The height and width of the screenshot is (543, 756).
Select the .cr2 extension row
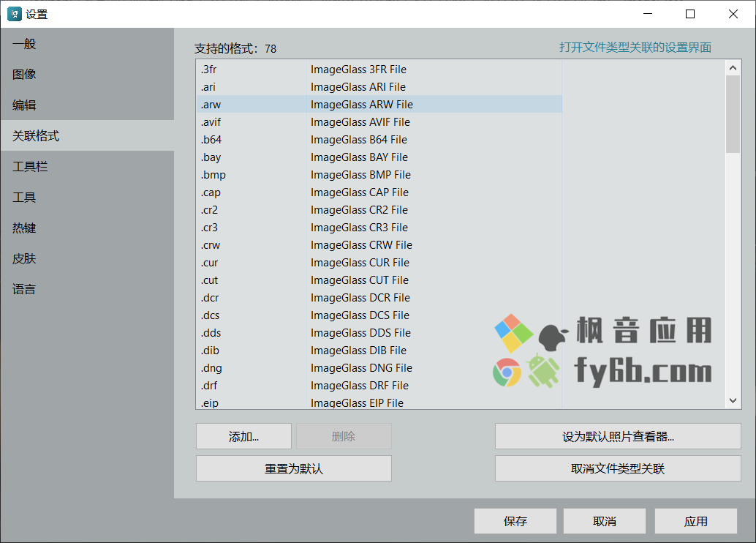tap(379, 210)
